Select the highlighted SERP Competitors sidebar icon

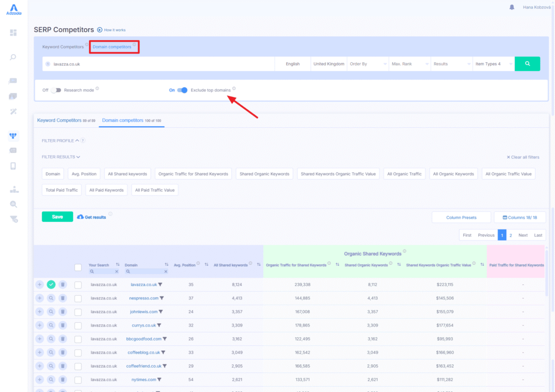point(14,135)
